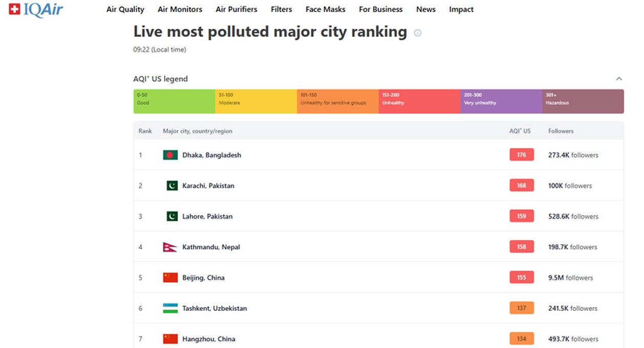This screenshot has width=644, height=348.
Task: Click the IQAir logo
Action: (36, 10)
